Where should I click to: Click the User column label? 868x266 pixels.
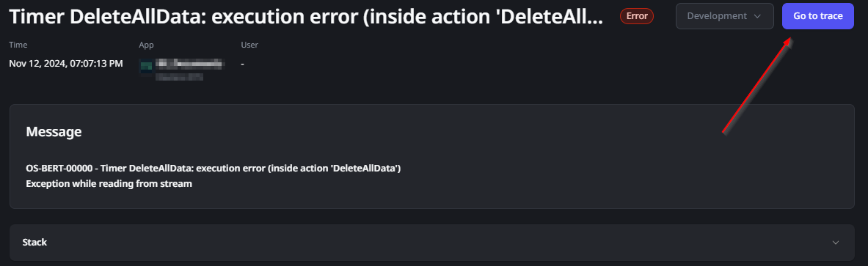(x=249, y=45)
